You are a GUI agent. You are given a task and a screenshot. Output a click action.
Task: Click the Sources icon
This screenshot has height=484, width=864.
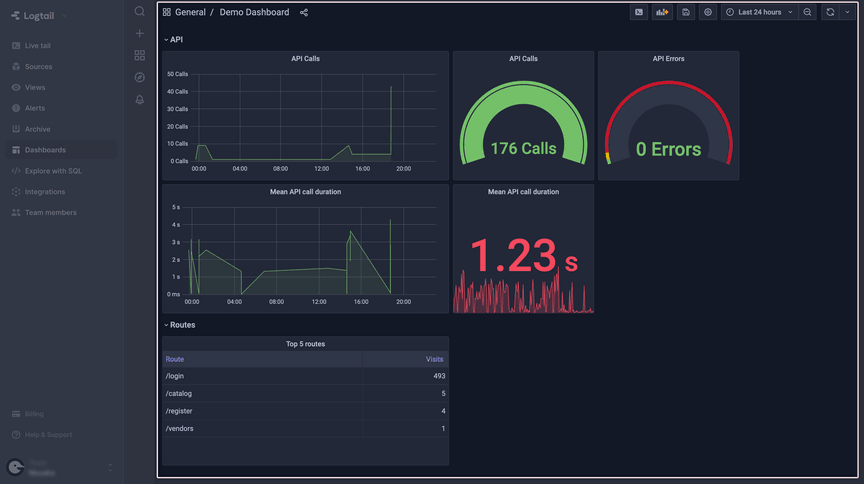[x=16, y=67]
